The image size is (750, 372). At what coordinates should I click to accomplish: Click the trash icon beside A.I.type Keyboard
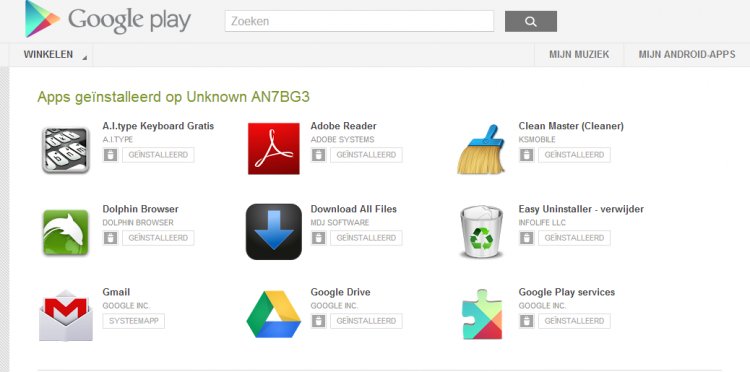[x=110, y=155]
